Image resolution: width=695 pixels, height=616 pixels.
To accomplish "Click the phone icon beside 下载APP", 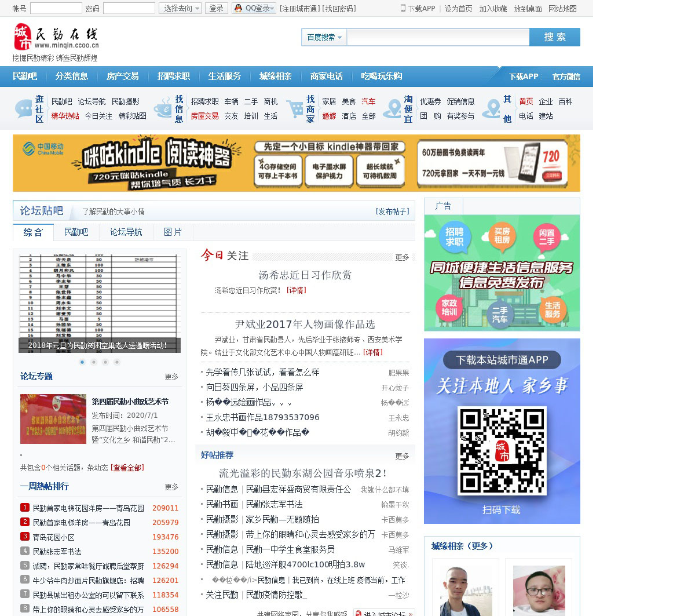I will [x=403, y=8].
